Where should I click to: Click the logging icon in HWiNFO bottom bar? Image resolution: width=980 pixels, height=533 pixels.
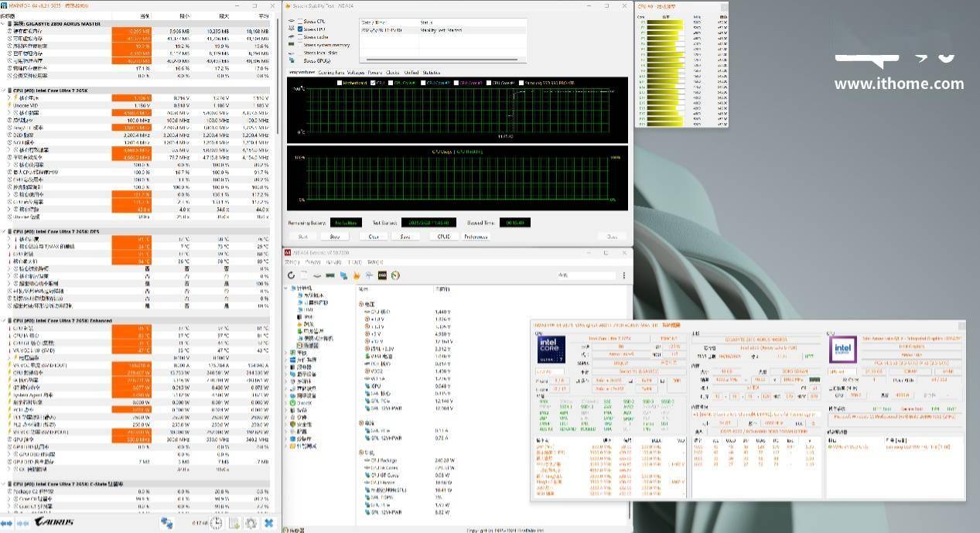[234, 523]
